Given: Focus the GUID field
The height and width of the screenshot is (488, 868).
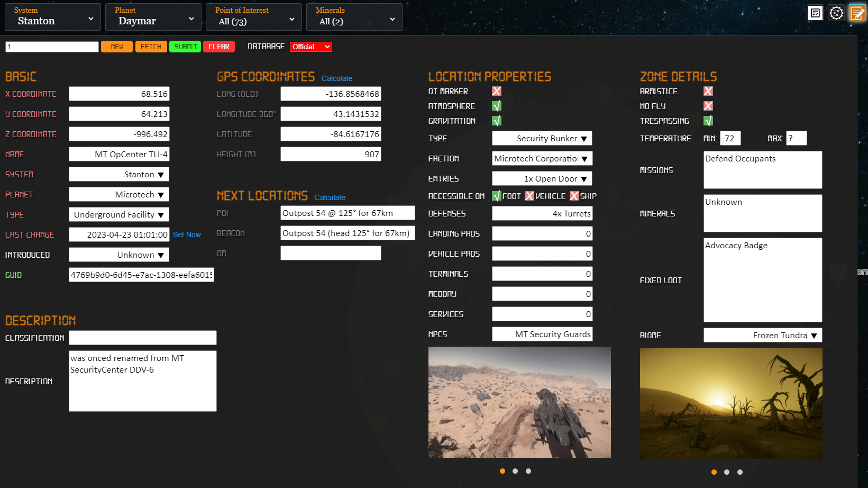Looking at the screenshot, I should pos(141,275).
